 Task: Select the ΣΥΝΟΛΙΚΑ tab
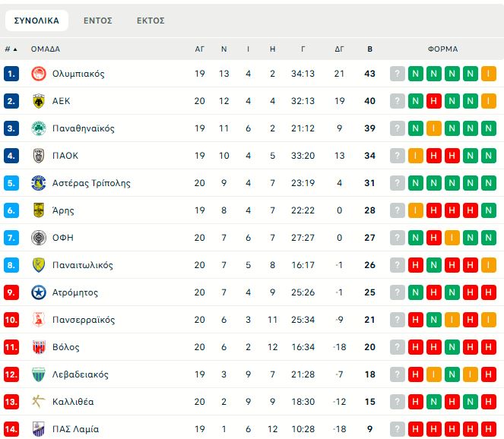36,21
